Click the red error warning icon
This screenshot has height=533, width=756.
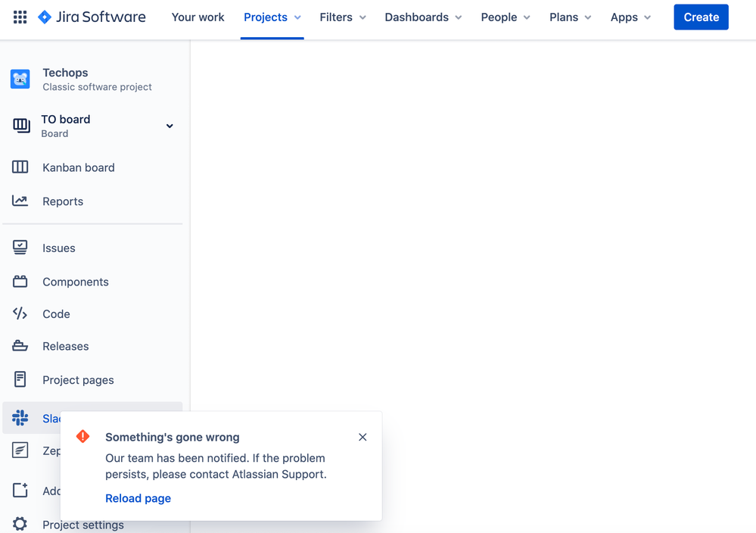click(x=83, y=437)
